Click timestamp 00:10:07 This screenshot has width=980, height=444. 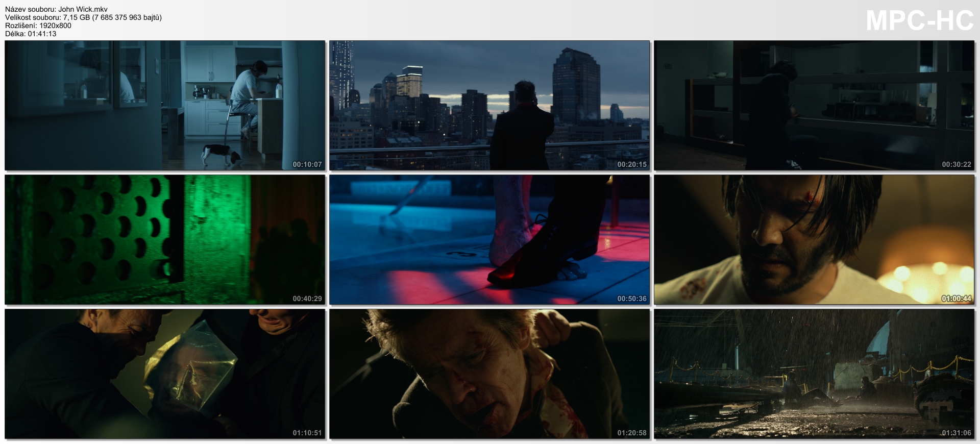point(307,164)
